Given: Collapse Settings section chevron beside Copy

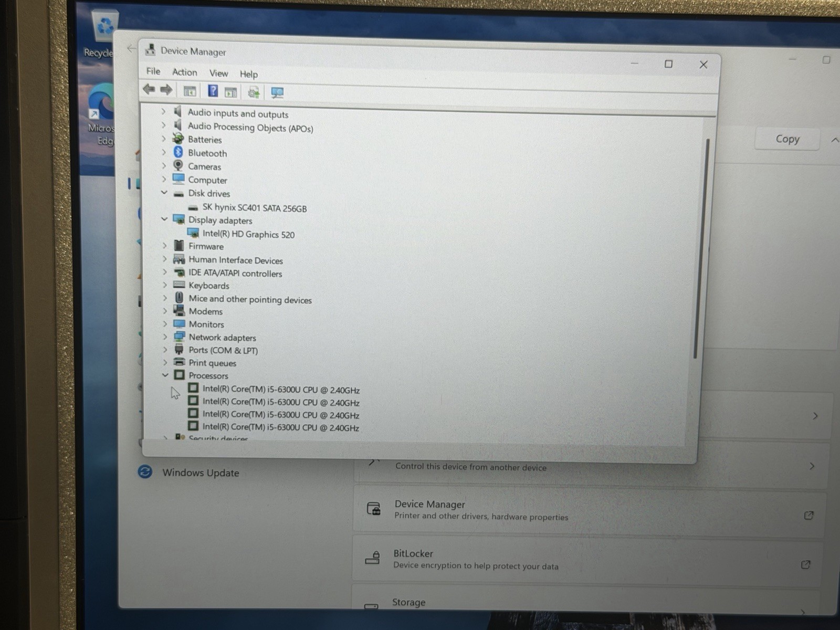Looking at the screenshot, I should pos(834,140).
